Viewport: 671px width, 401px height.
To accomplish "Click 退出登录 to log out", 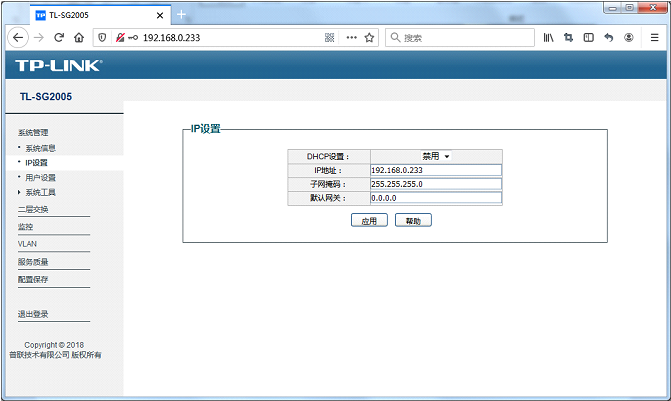I will tap(33, 314).
